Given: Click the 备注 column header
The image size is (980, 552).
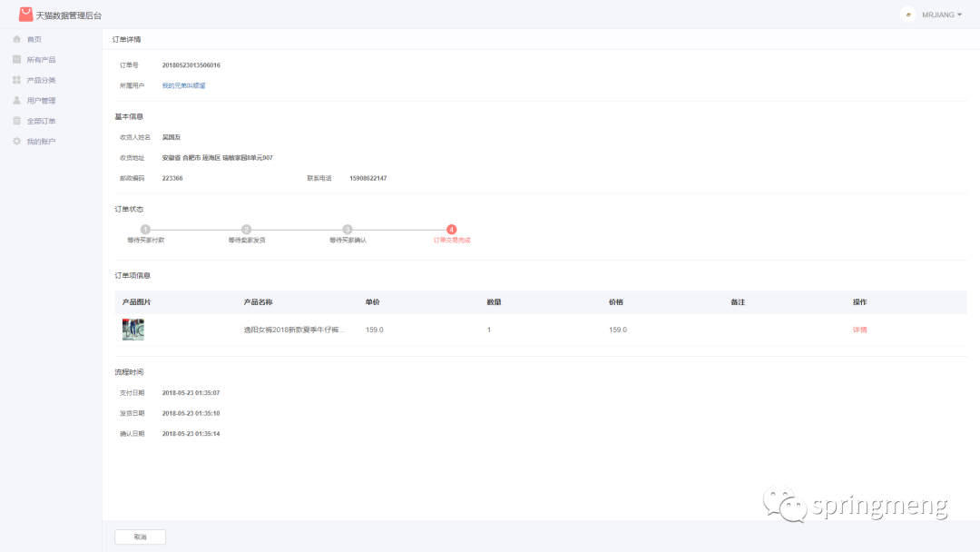Looking at the screenshot, I should tap(738, 302).
